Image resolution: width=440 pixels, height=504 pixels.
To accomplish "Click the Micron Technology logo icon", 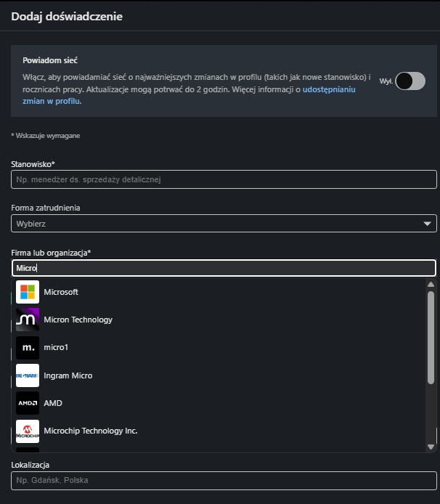I will tap(28, 320).
